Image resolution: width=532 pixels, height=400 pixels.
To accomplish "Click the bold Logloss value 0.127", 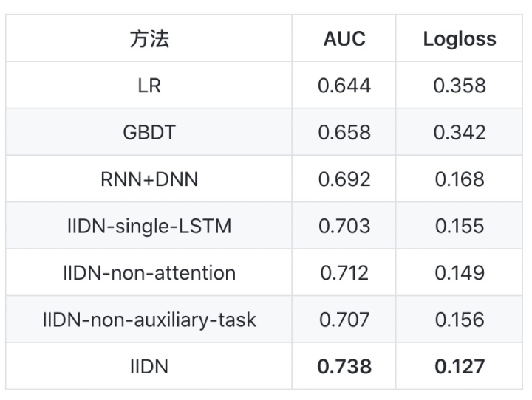I will click(460, 367).
